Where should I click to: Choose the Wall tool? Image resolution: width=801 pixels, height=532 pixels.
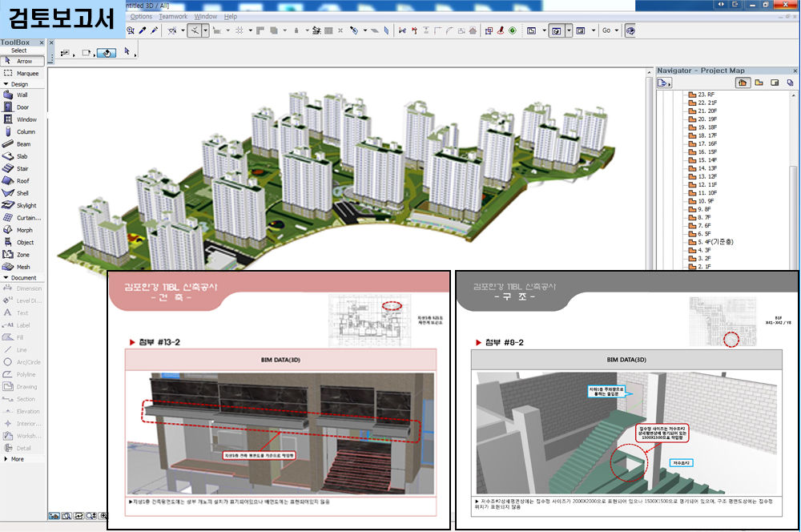pos(22,95)
